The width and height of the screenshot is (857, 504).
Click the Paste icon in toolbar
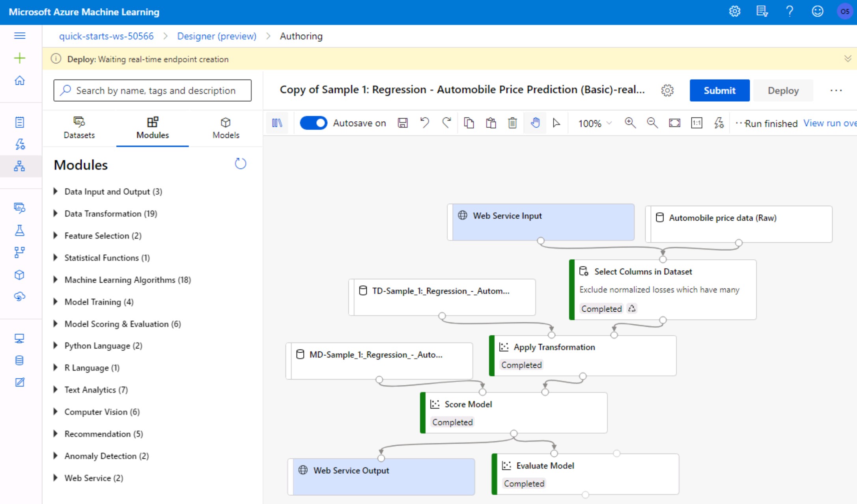click(491, 123)
